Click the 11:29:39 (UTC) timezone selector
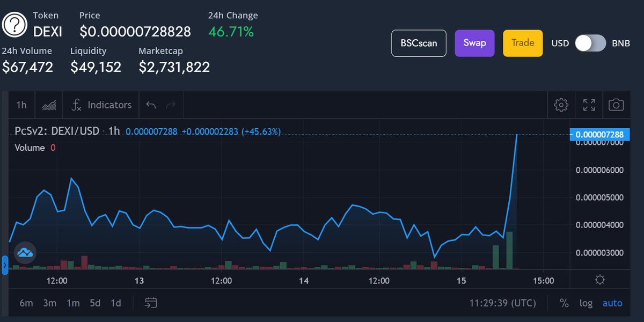Screen dimensions: 644x322 (503, 303)
